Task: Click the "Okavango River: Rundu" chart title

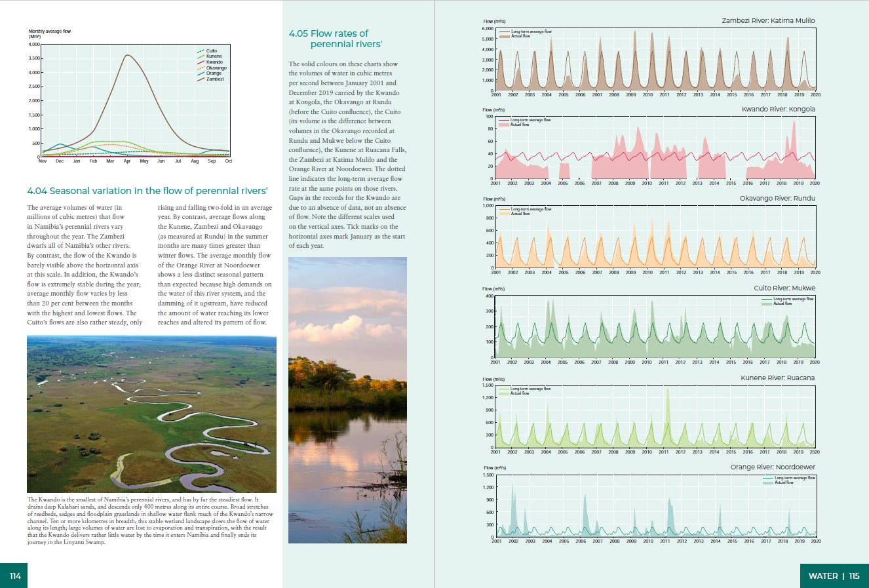Action: (x=777, y=198)
